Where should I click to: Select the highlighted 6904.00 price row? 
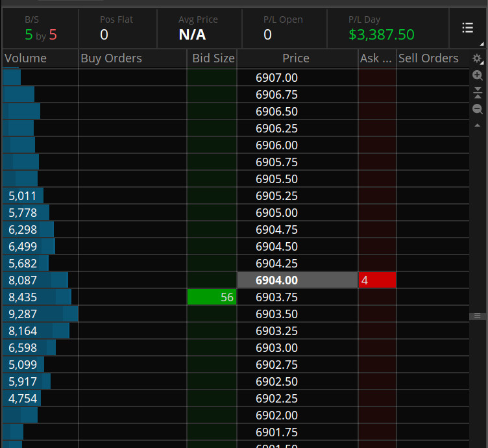click(x=297, y=280)
